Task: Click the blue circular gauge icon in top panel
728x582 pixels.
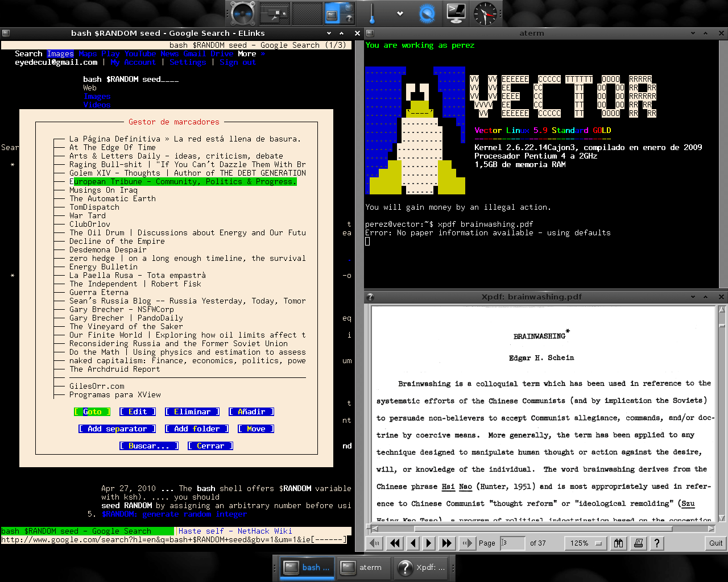Action: coord(427,13)
